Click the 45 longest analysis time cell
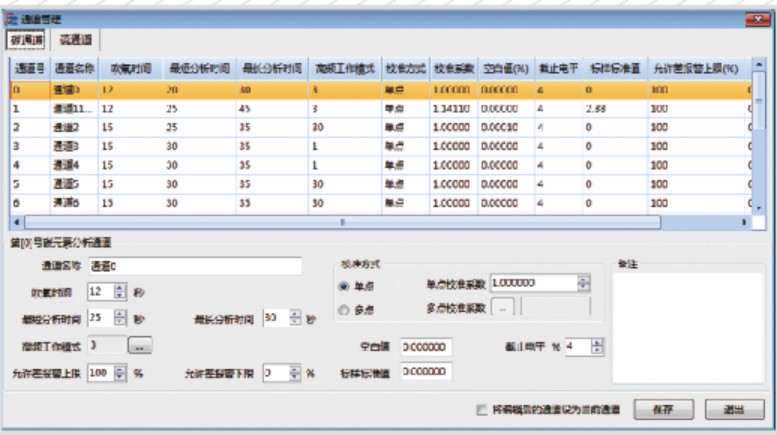777x435 pixels. click(272, 109)
